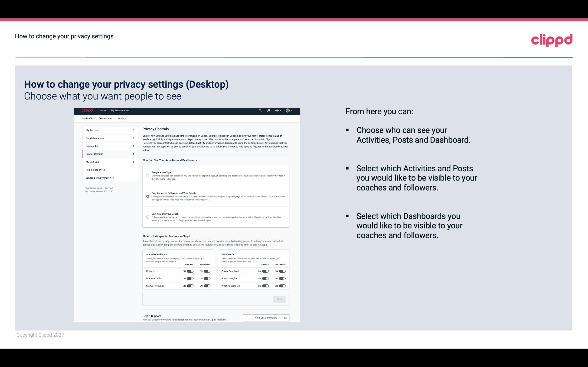Select the Only Approved Followers radio button

[x=147, y=196]
